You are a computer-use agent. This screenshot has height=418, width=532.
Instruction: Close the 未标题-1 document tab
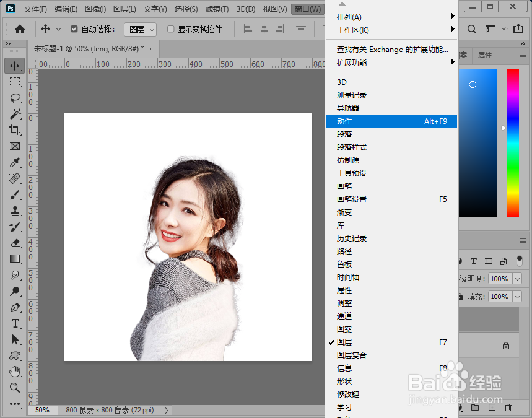[x=150, y=49]
